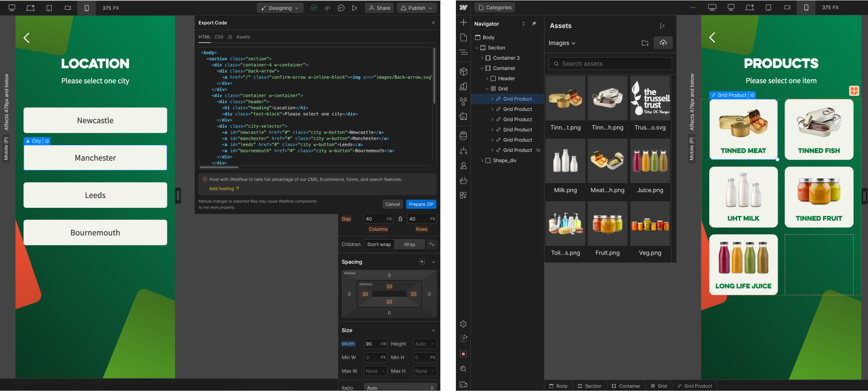Open the Designing mode dropdown
This screenshot has height=391, width=868.
pos(280,8)
